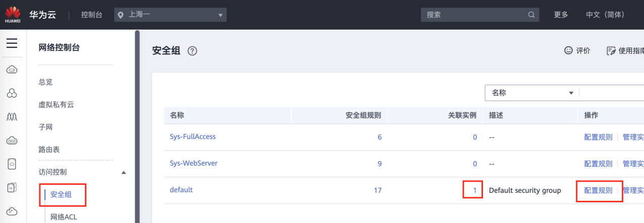This screenshot has height=223, width=644.
Task: Click 配置规则 for default group
Action: coord(598,190)
